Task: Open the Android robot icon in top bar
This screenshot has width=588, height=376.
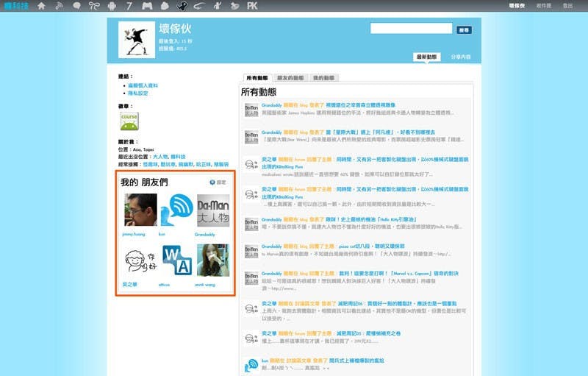Action: 112,6
